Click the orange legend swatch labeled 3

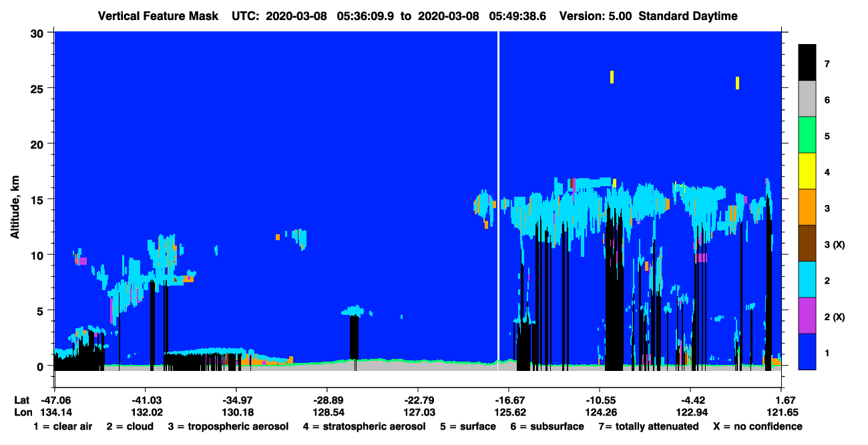pyautogui.click(x=807, y=207)
